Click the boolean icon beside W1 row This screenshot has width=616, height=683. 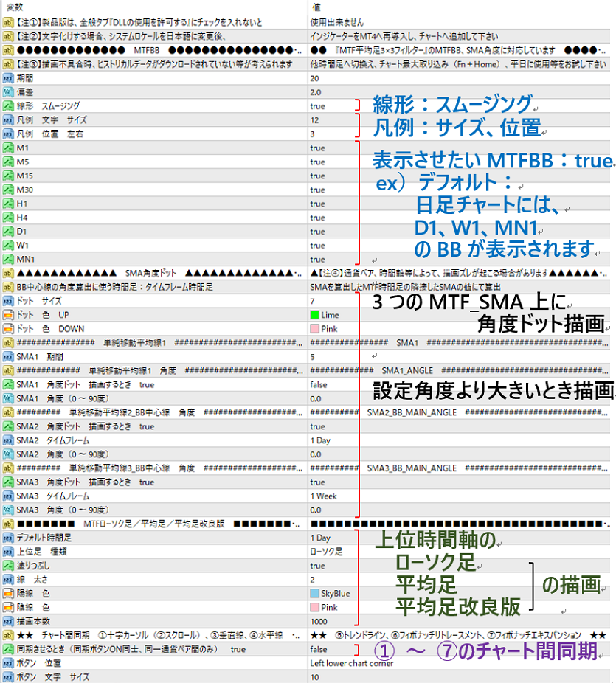8,245
